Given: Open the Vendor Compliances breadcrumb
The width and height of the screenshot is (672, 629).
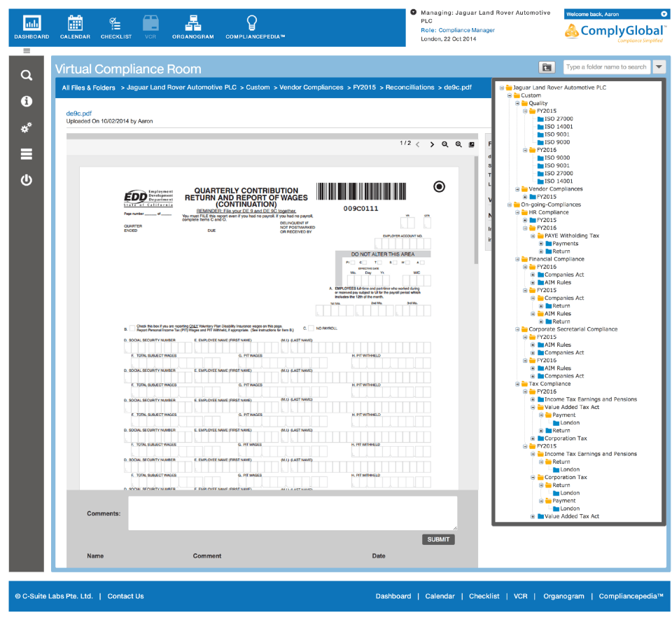Looking at the screenshot, I should 311,87.
